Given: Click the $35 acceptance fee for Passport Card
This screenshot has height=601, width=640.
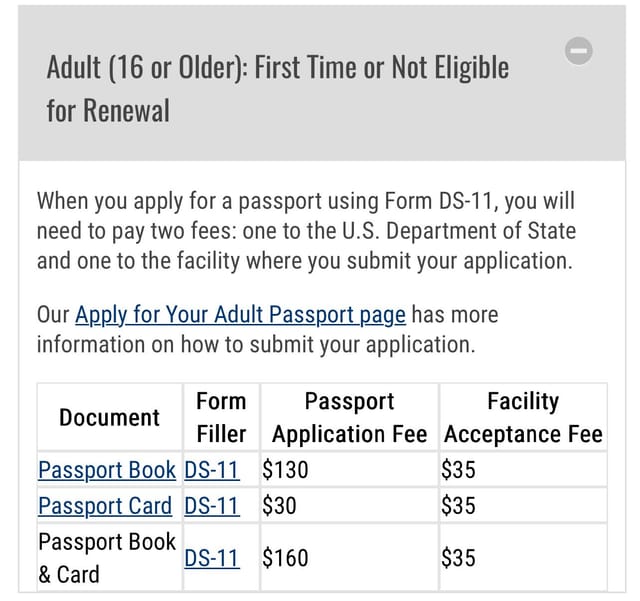Looking at the screenshot, I should tap(523, 505).
